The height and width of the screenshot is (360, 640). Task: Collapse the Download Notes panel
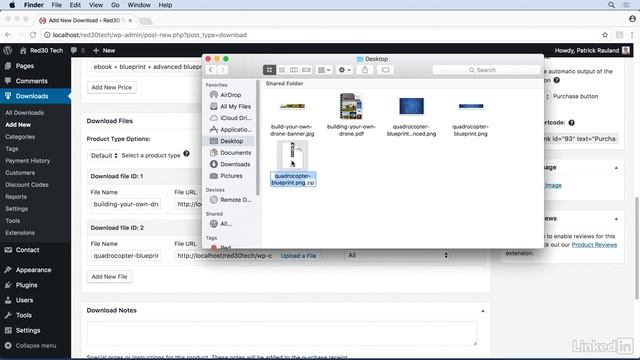482,311
